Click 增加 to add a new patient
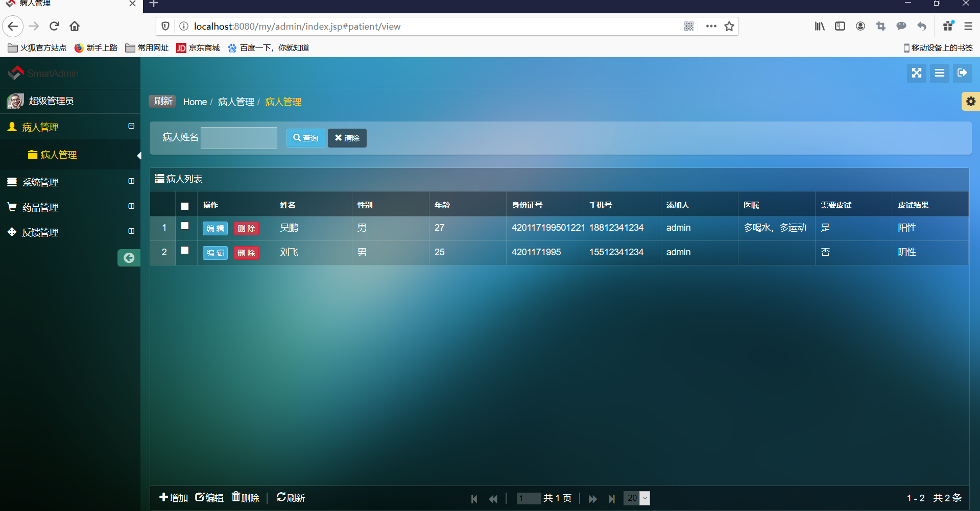The image size is (980, 511). pos(173,497)
